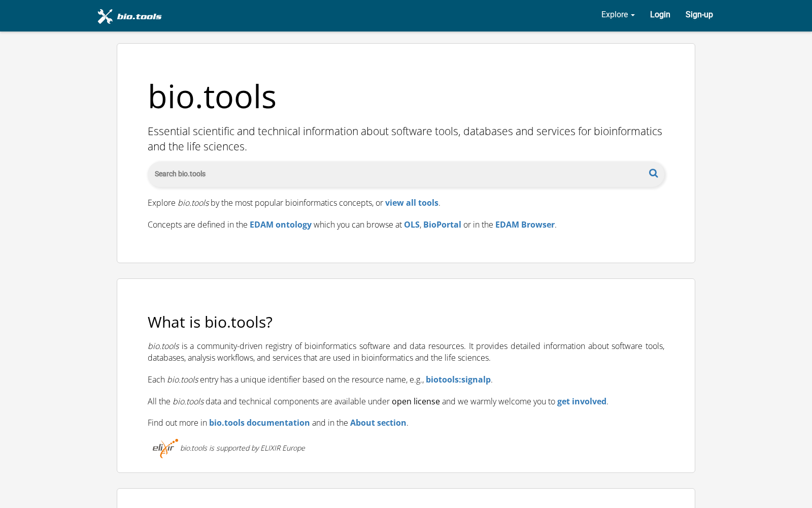The image size is (812, 508).
Task: Open the Login page
Action: pos(660,15)
